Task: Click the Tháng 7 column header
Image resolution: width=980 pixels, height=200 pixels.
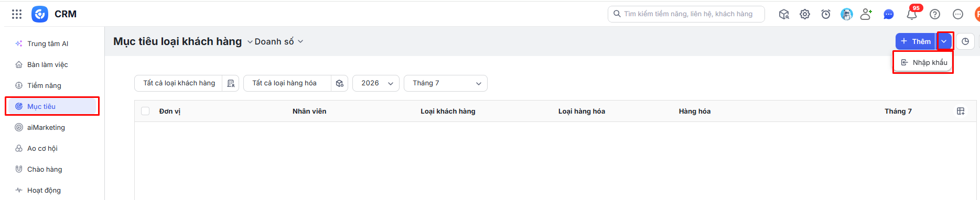Action: coord(898,111)
